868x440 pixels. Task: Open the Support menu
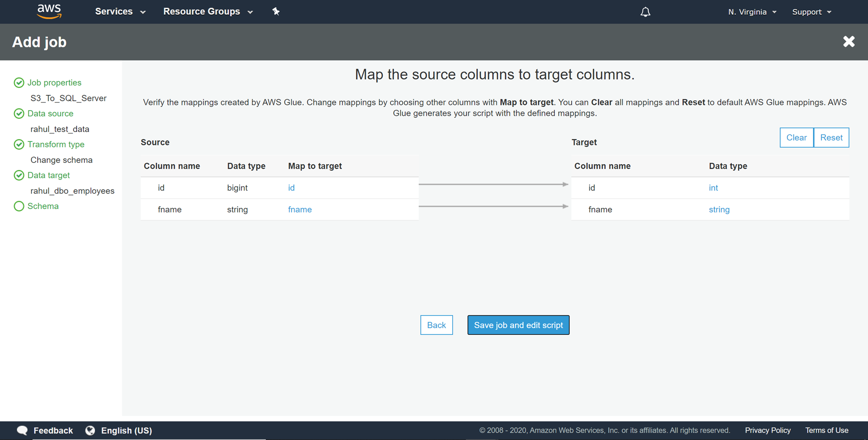click(x=812, y=12)
